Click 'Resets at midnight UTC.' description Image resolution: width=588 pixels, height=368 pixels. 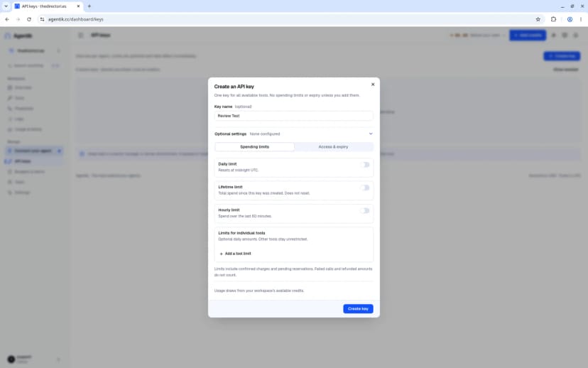click(x=239, y=171)
